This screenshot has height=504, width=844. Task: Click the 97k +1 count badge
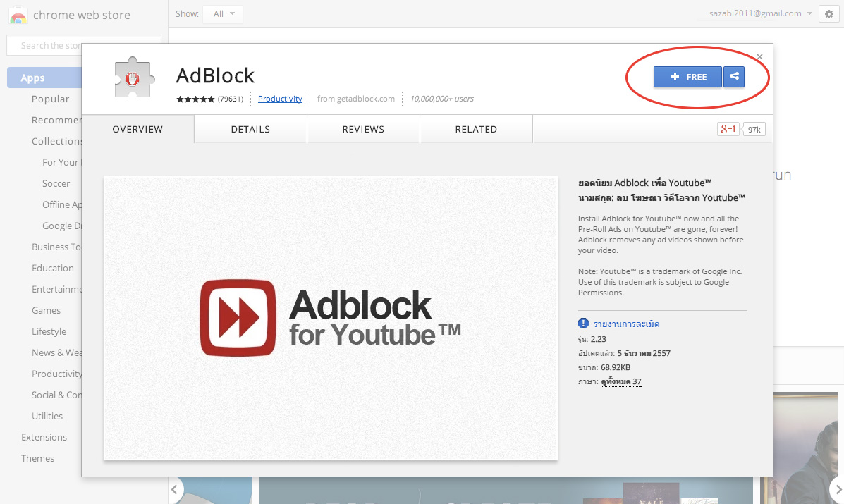pos(754,129)
